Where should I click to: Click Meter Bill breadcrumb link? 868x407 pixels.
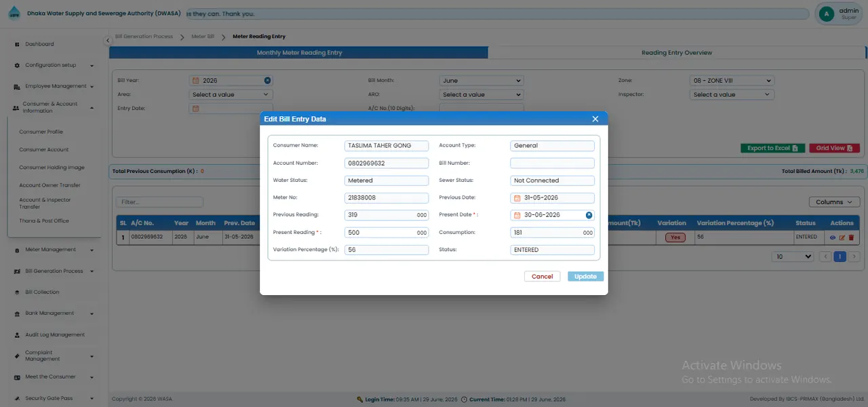point(203,37)
